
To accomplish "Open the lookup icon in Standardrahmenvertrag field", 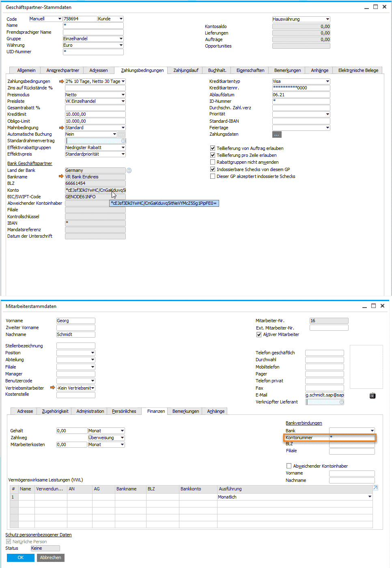I will [123, 141].
